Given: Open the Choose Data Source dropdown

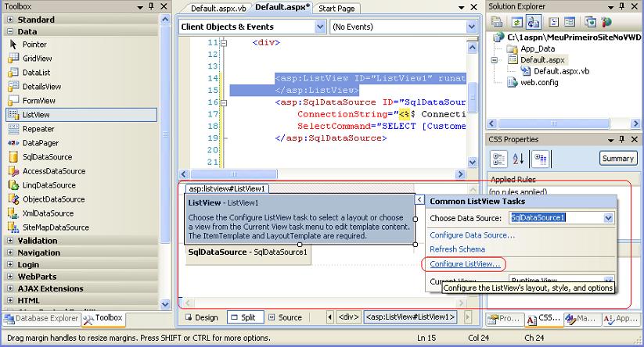Looking at the screenshot, I should pyautogui.click(x=609, y=217).
